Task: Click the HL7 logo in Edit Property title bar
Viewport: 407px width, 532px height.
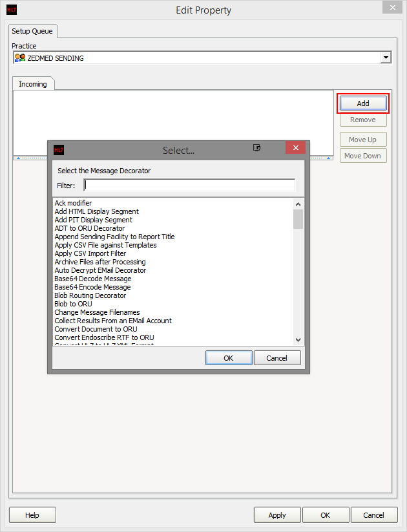Action: pyautogui.click(x=12, y=10)
